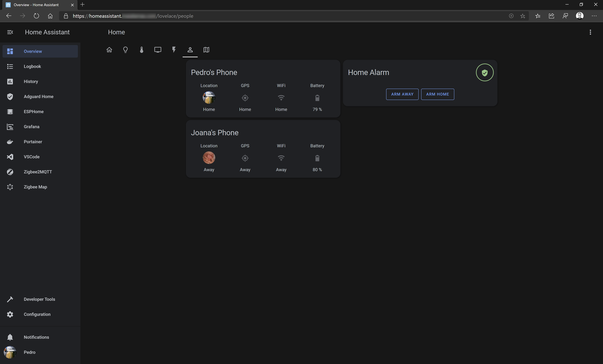The image size is (603, 364).
Task: Open the lightbulb lights view tab
Action: pyautogui.click(x=125, y=50)
